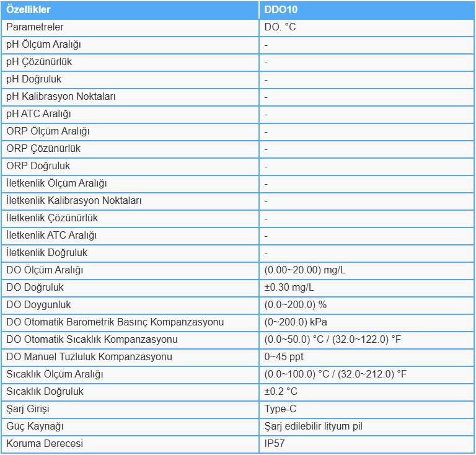Image resolution: width=476 pixels, height=455 pixels.
Task: Select 'Şarj edilebilir lityum pil' value
Action: pyautogui.click(x=314, y=426)
